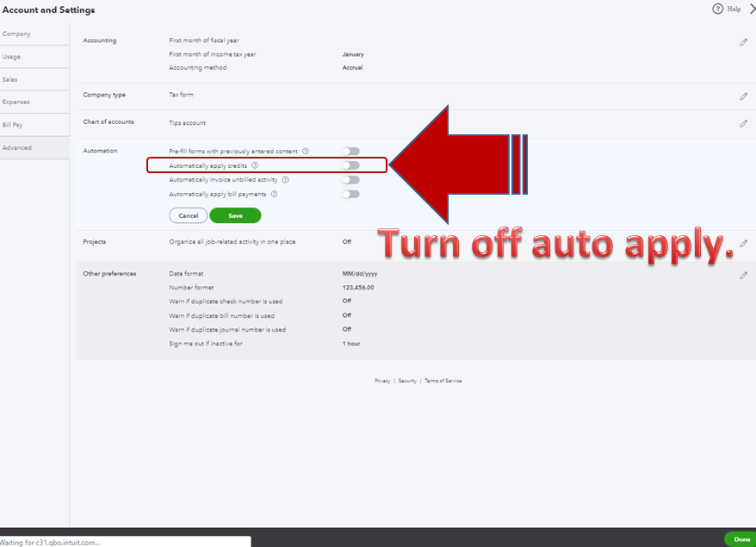This screenshot has height=547, width=756.
Task: Open the Sales settings tab
Action: point(34,79)
